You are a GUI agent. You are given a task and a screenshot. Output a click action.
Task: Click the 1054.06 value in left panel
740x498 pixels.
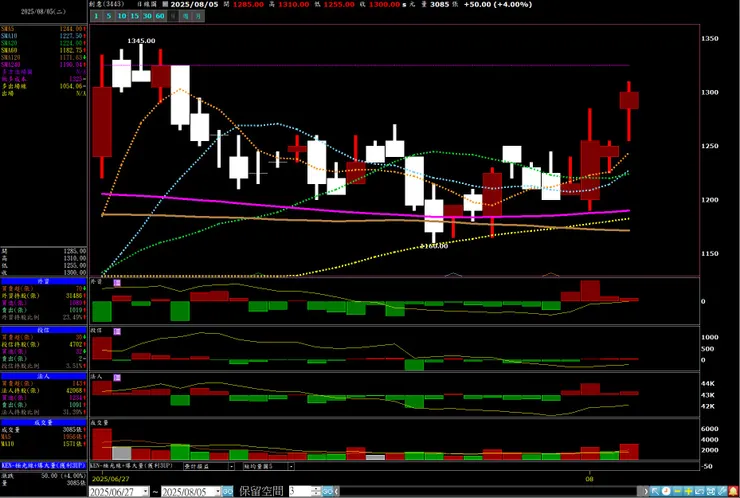[x=71, y=86]
